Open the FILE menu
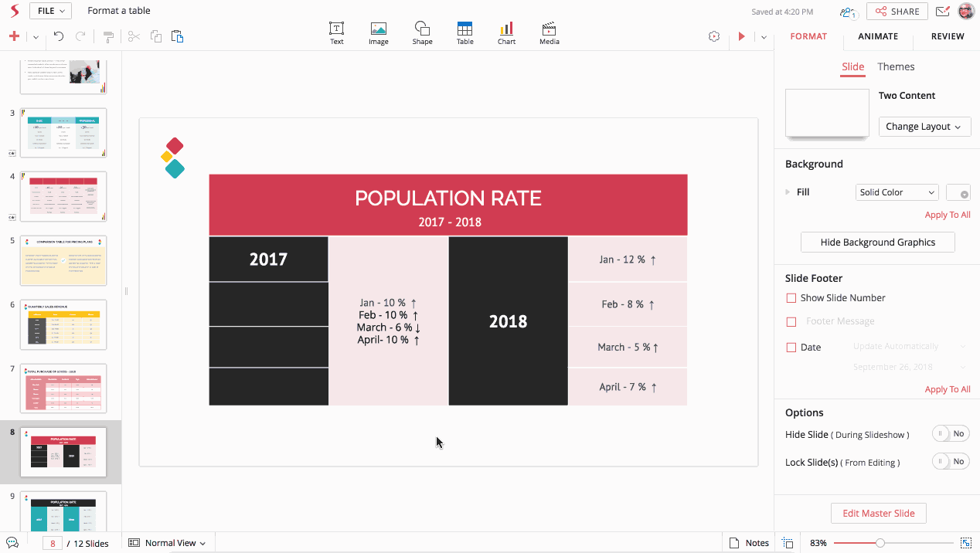Screen dimensions: 980x553 (51, 11)
